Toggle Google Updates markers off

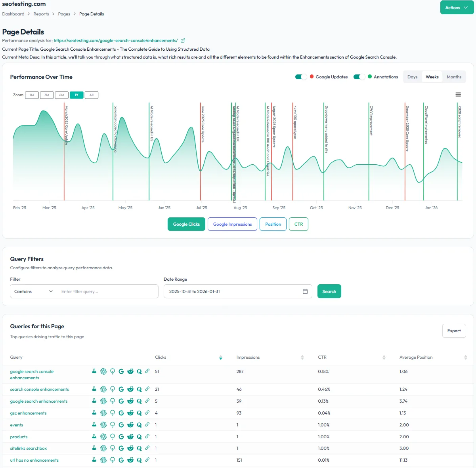tap(301, 77)
